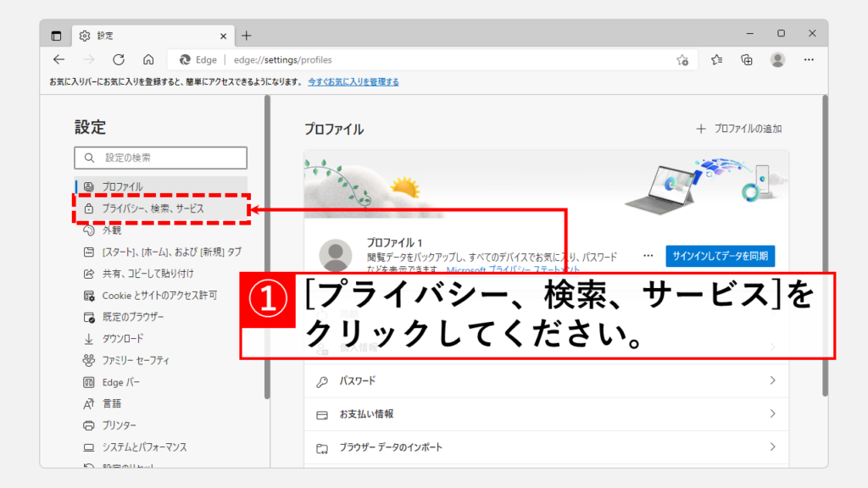
Task: Click 今すぐお気に入りを管理する link
Action: coord(353,82)
